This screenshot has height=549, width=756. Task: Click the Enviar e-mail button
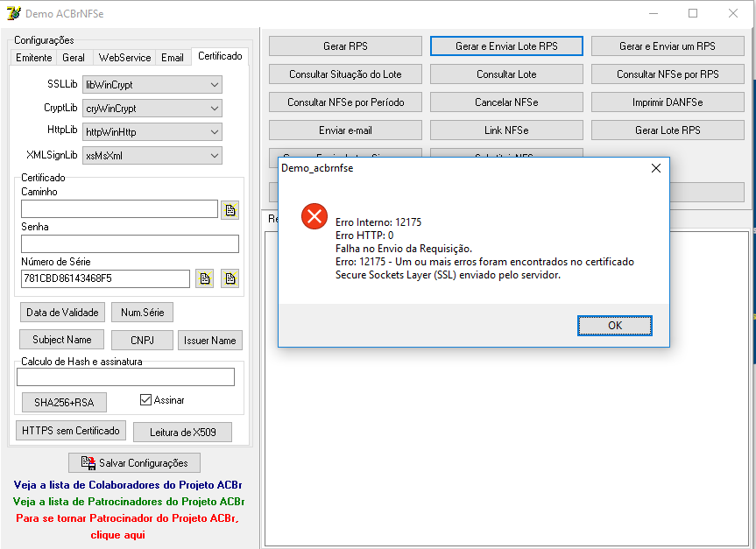(345, 130)
